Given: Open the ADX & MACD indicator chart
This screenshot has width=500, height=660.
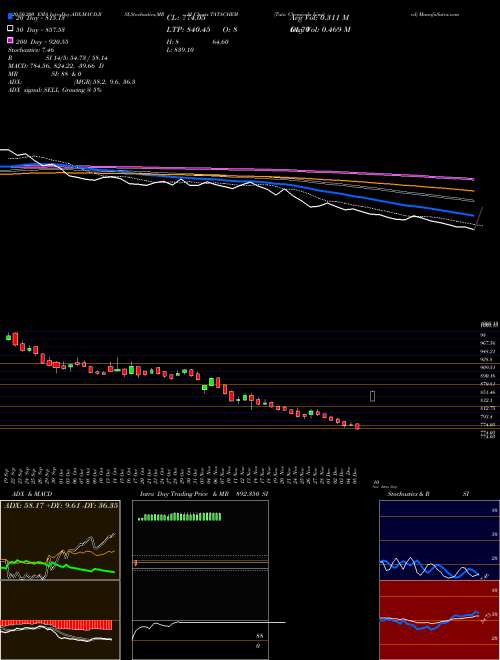Looking at the screenshot, I should pyautogui.click(x=60, y=580).
